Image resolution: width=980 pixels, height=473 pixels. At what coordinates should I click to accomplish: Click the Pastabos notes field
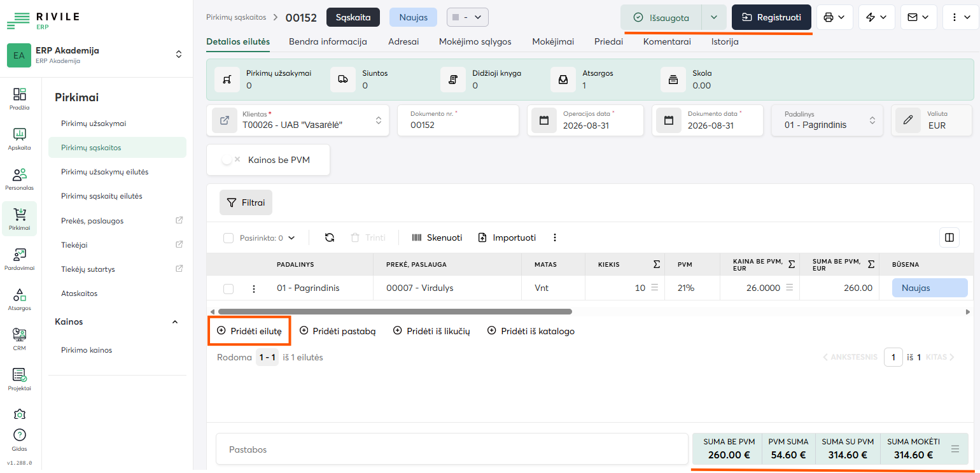pos(451,449)
